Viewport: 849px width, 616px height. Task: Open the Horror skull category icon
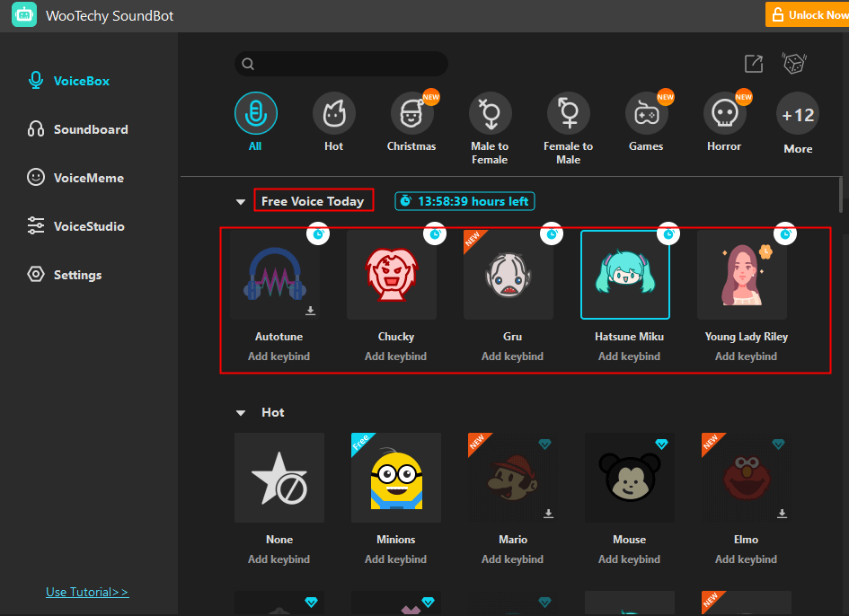(724, 114)
